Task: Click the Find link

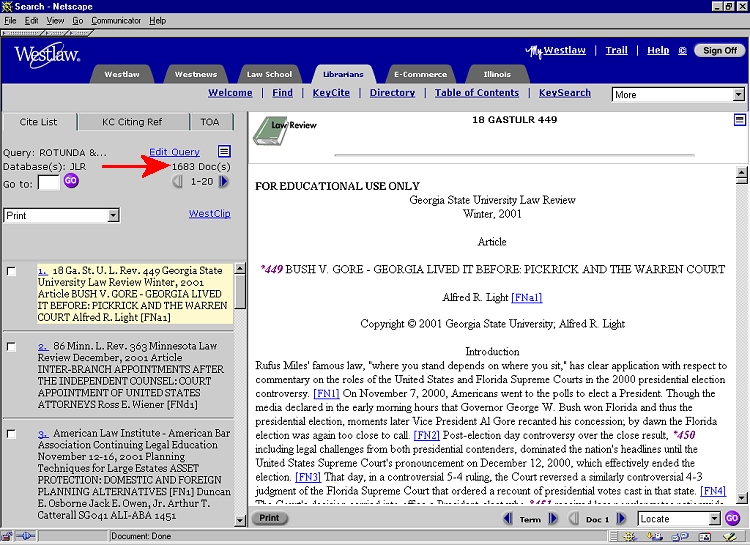Action: point(282,93)
